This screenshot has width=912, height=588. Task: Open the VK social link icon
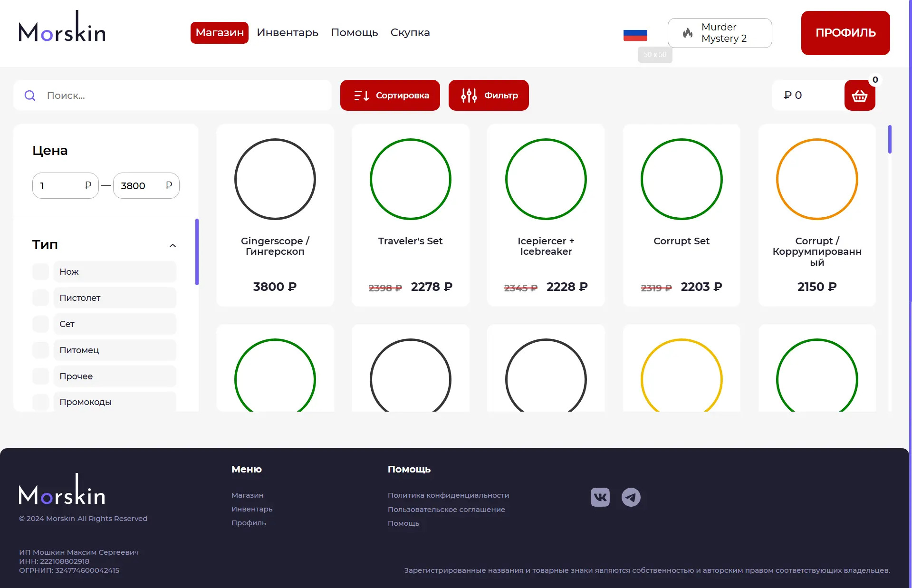tap(600, 497)
